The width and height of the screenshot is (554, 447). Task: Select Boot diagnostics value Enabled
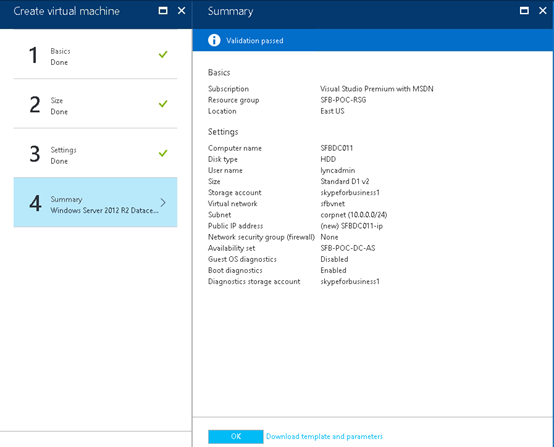(333, 270)
